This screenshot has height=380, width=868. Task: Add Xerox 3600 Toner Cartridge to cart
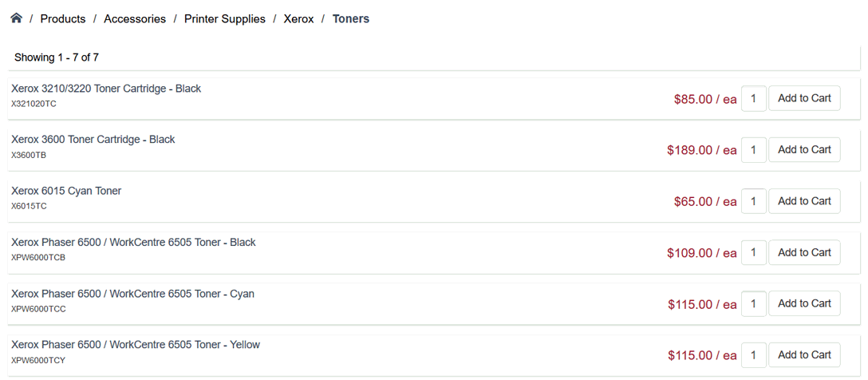coord(804,149)
